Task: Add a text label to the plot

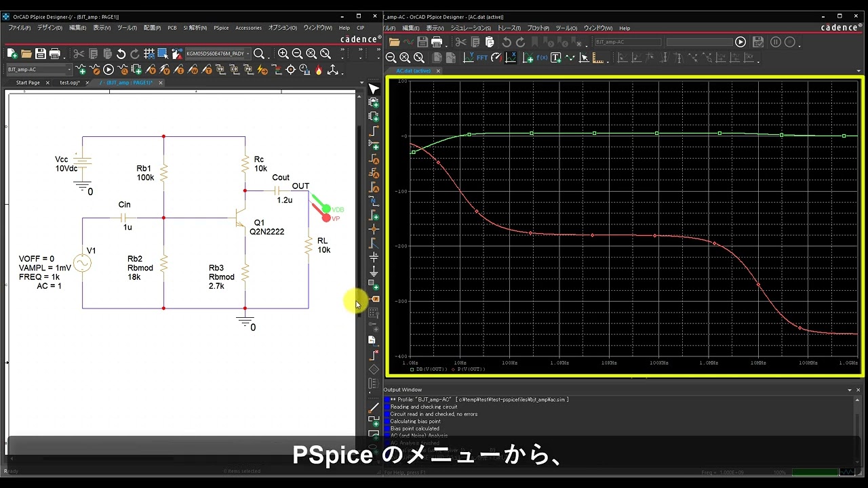Action: (x=556, y=58)
